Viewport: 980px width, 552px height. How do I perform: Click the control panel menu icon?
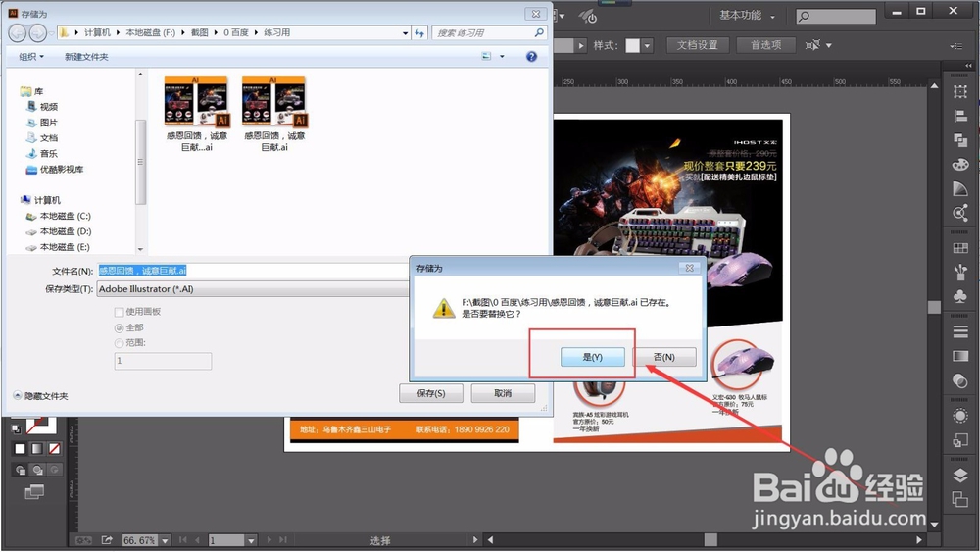(x=956, y=46)
